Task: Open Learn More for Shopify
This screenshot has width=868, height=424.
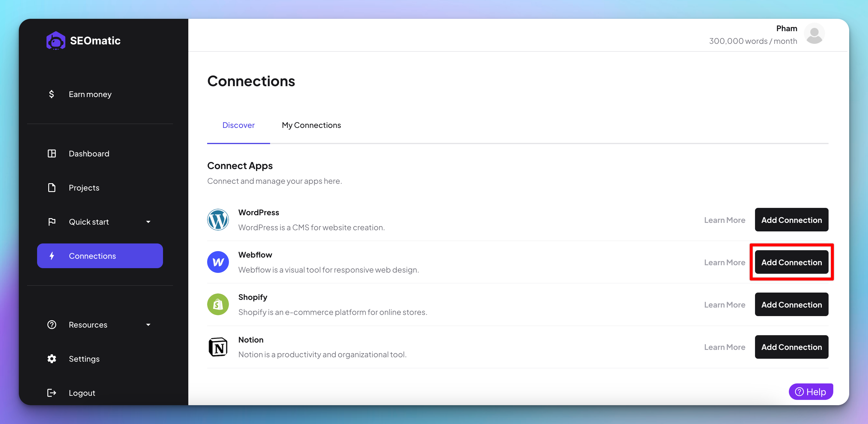Action: pos(724,305)
